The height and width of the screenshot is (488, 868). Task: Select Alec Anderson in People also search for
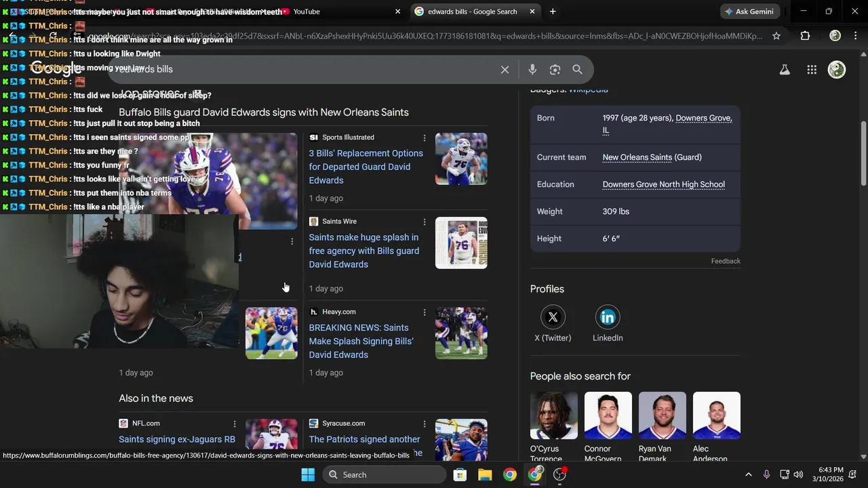point(716,426)
